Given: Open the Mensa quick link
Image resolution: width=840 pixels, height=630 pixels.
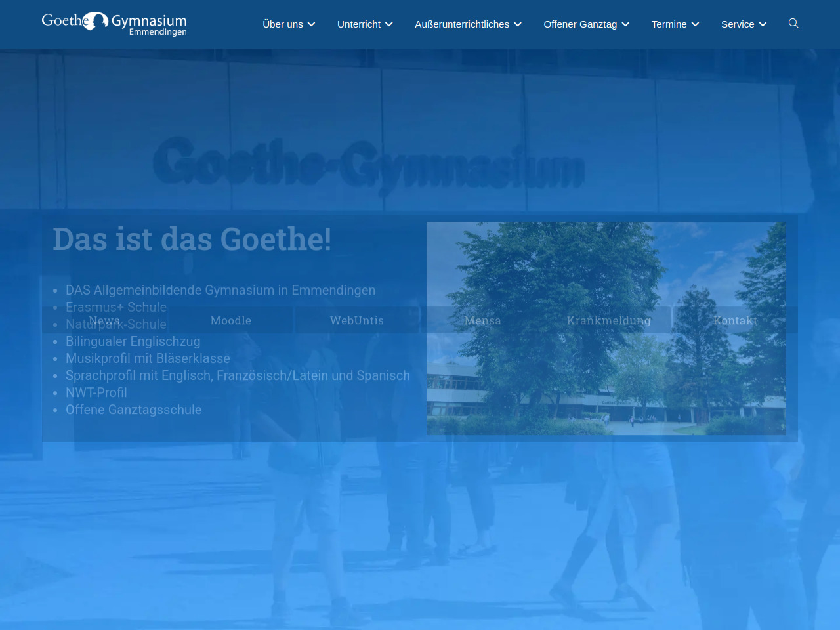Looking at the screenshot, I should 483,320.
